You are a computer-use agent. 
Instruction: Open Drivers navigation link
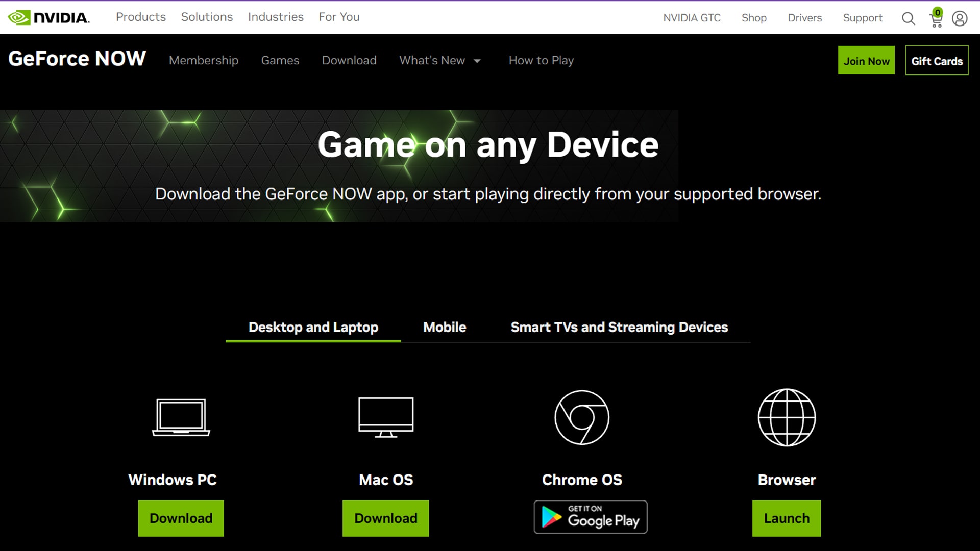click(x=805, y=17)
